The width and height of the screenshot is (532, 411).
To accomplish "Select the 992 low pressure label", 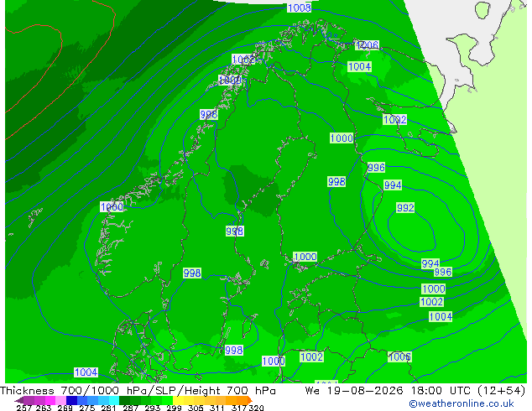I will (405, 207).
